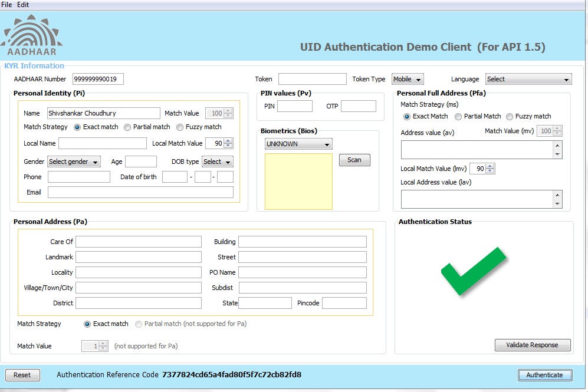Click the AADHAAR Number input field
588x392 pixels.
click(98, 79)
